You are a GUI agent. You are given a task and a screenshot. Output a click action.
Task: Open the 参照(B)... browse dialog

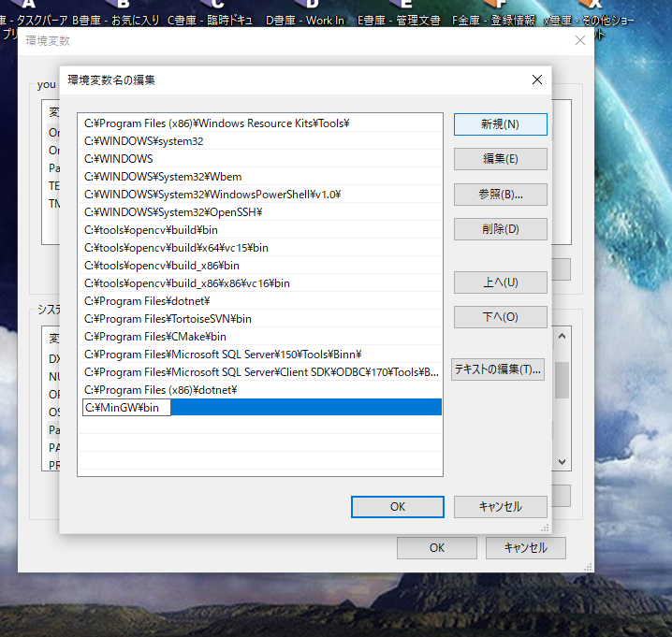pos(500,195)
